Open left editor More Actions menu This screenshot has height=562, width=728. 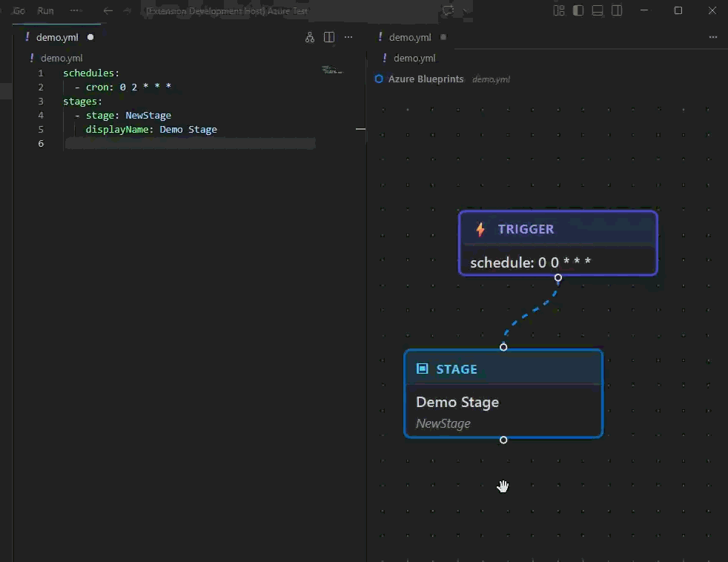[x=348, y=37]
